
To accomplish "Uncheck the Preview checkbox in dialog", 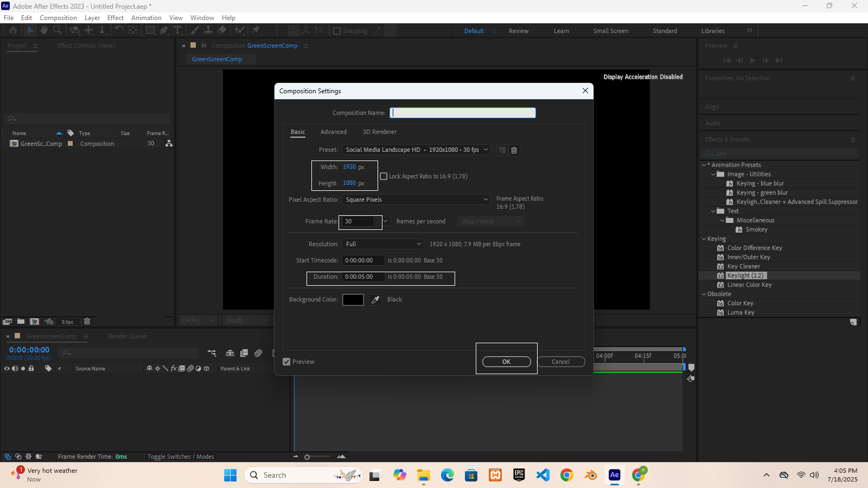I will (x=286, y=362).
